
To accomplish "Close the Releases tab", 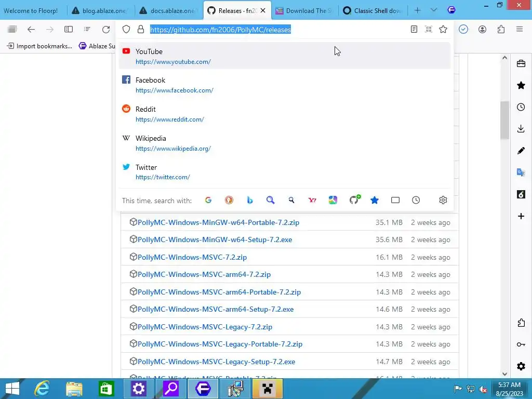I will click(x=263, y=10).
